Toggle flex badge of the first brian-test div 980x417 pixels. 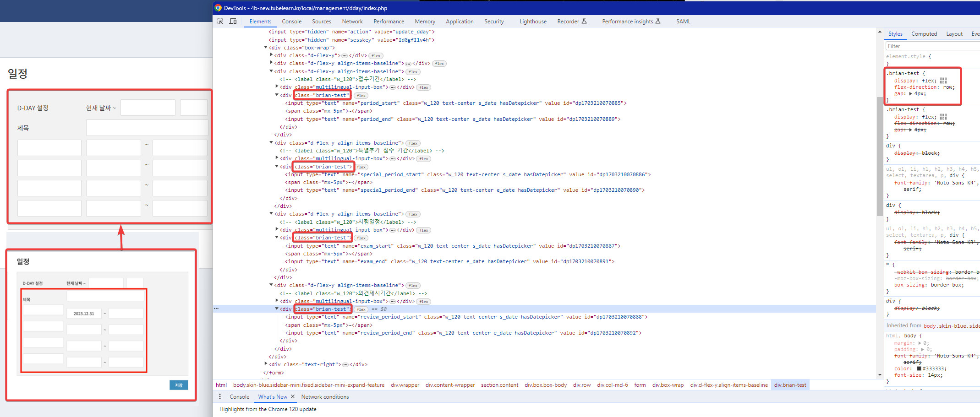point(361,96)
